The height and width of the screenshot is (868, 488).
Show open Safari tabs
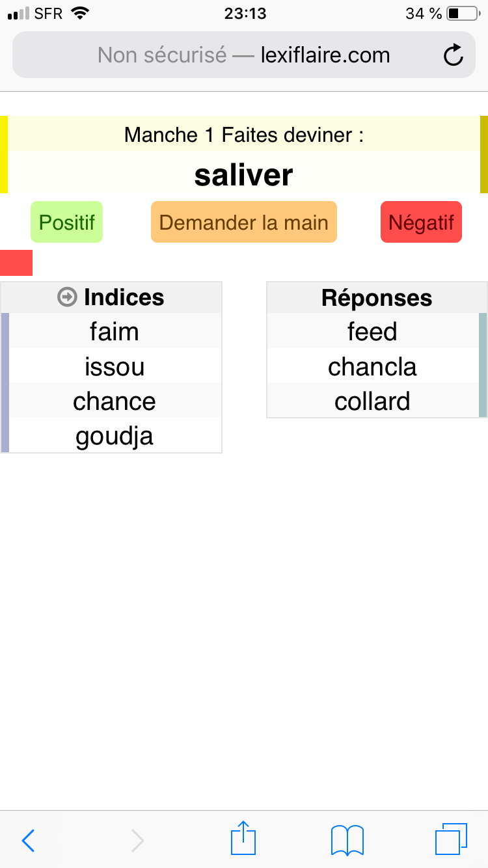pos(450,839)
